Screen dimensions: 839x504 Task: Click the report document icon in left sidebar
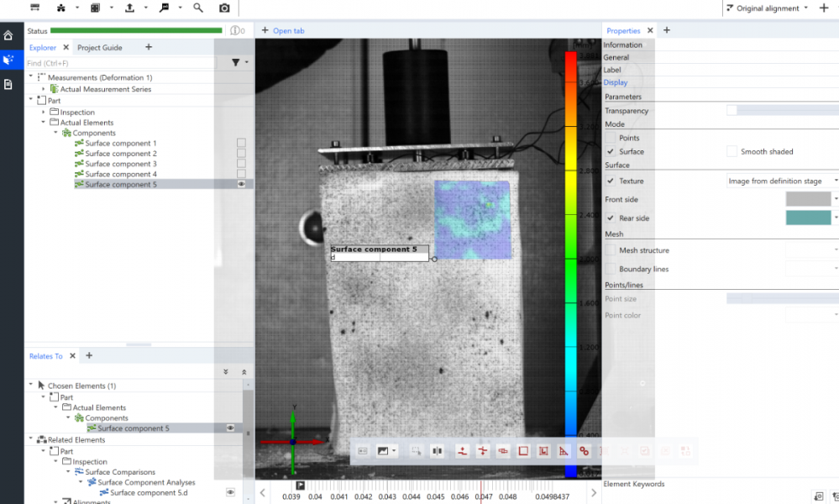(8, 84)
